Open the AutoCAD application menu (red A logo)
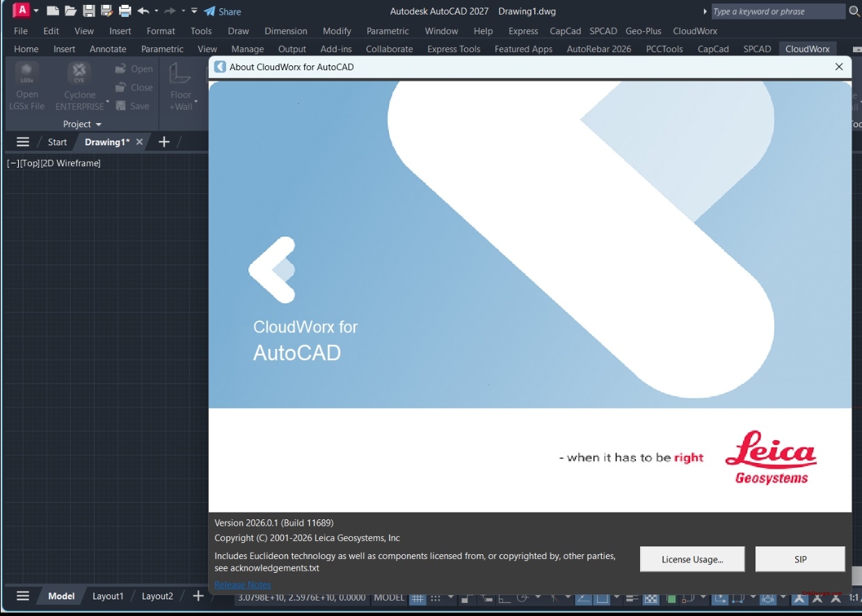Viewport: 862px width, 616px height. pyautogui.click(x=22, y=10)
